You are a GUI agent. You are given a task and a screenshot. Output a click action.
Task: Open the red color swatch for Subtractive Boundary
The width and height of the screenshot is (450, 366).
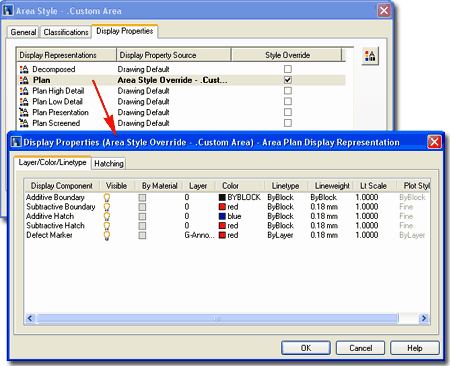222,207
